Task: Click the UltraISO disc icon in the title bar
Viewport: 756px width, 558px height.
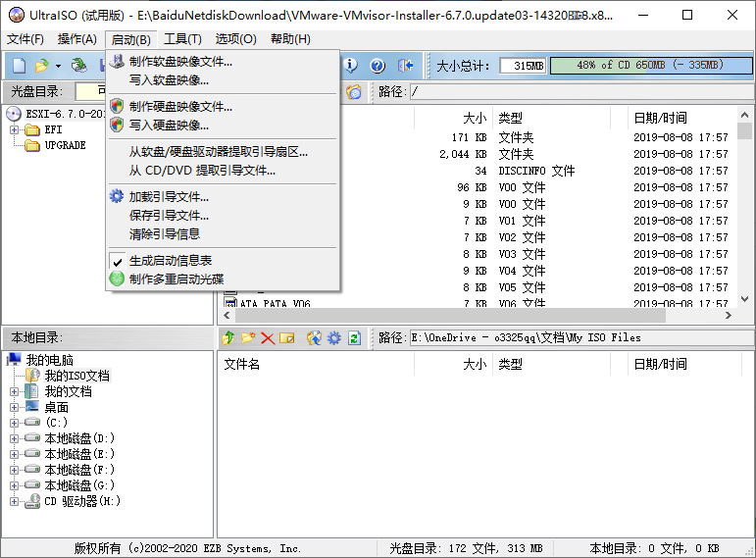Action: [16, 15]
